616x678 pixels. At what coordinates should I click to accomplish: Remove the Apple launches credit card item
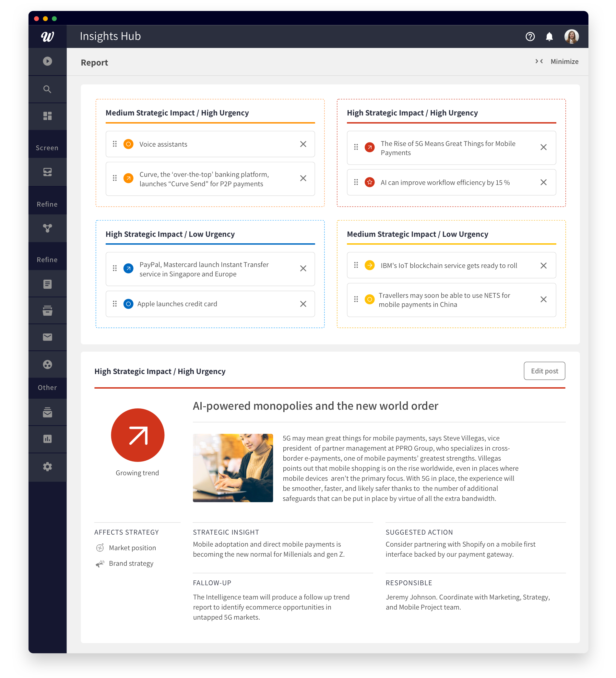[x=303, y=304]
